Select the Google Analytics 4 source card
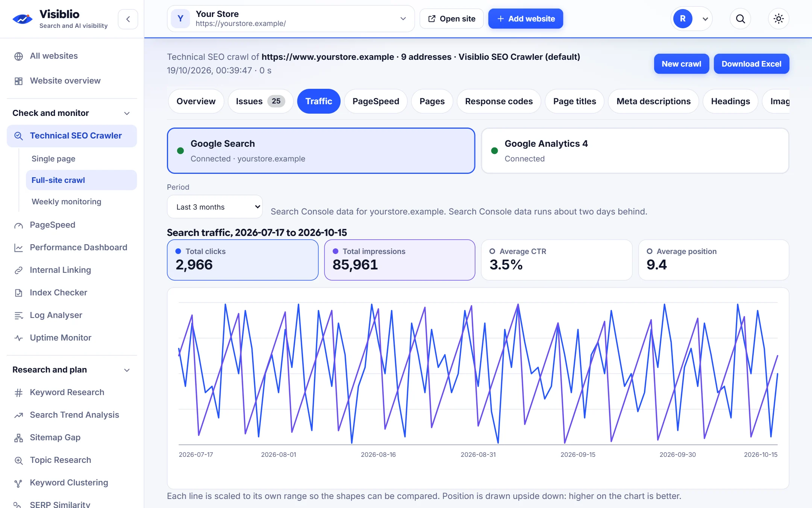This screenshot has width=812, height=508. [x=635, y=151]
